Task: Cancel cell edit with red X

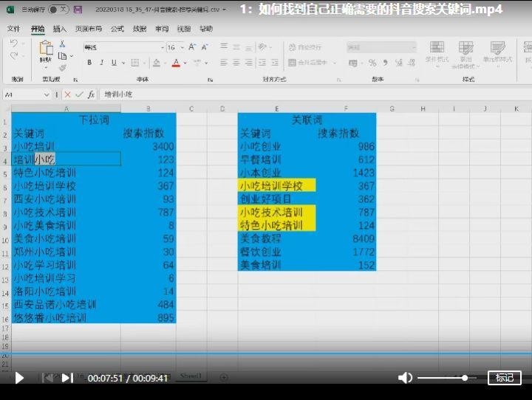Action: (x=67, y=94)
